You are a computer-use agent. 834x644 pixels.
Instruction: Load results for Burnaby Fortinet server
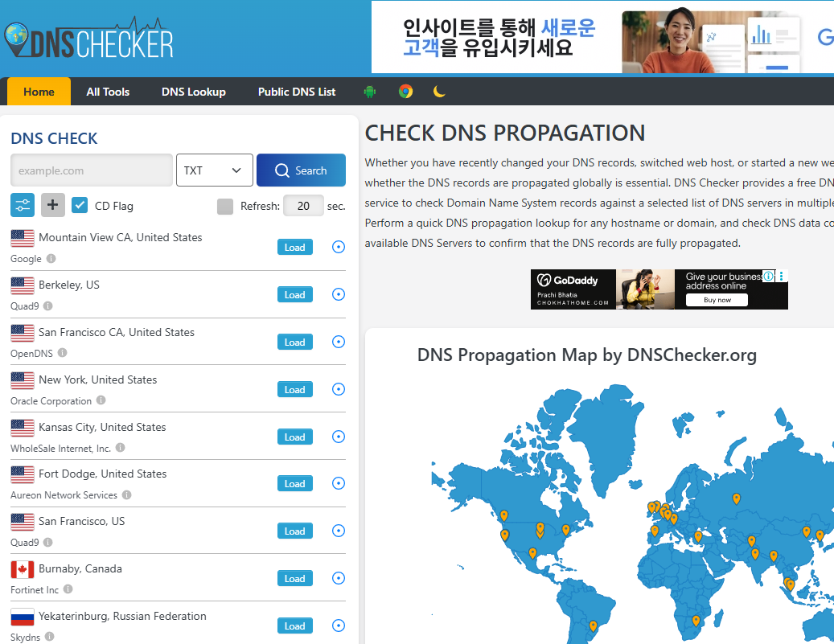coord(294,578)
